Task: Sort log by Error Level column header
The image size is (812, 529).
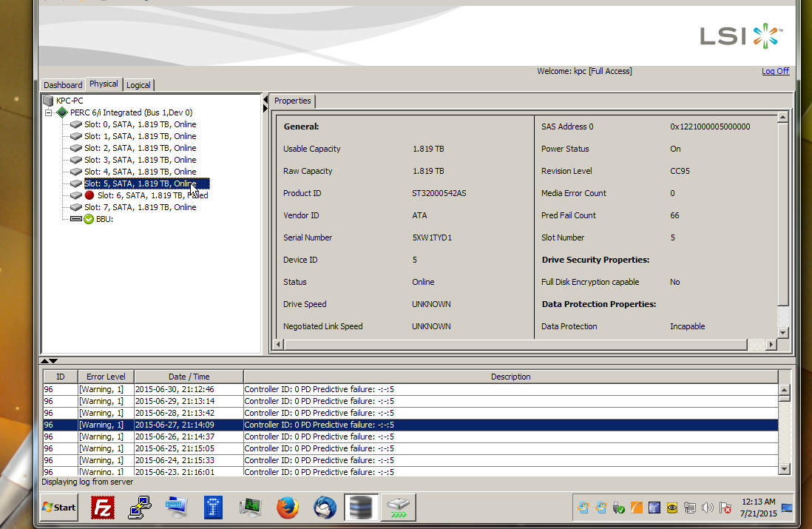Action: 106,377
